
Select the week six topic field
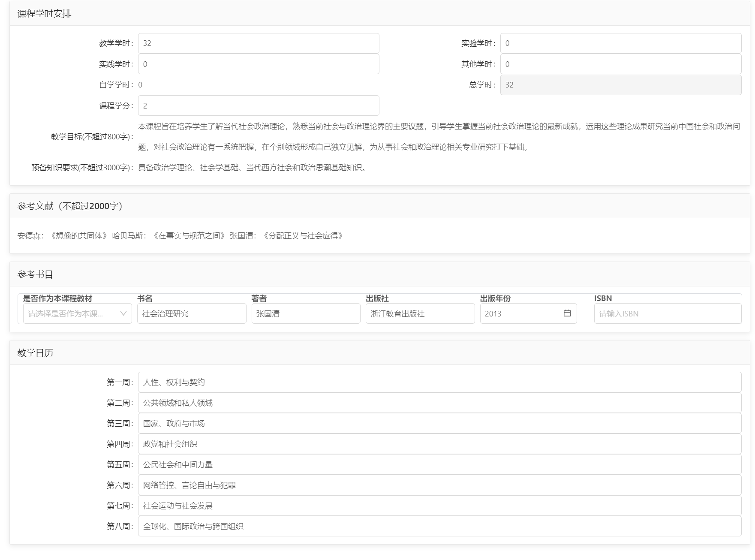(x=439, y=485)
